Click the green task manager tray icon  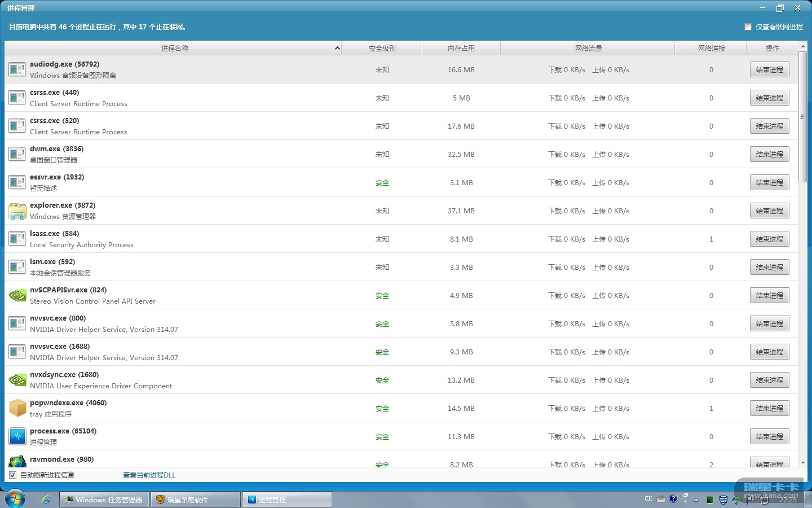[710, 500]
